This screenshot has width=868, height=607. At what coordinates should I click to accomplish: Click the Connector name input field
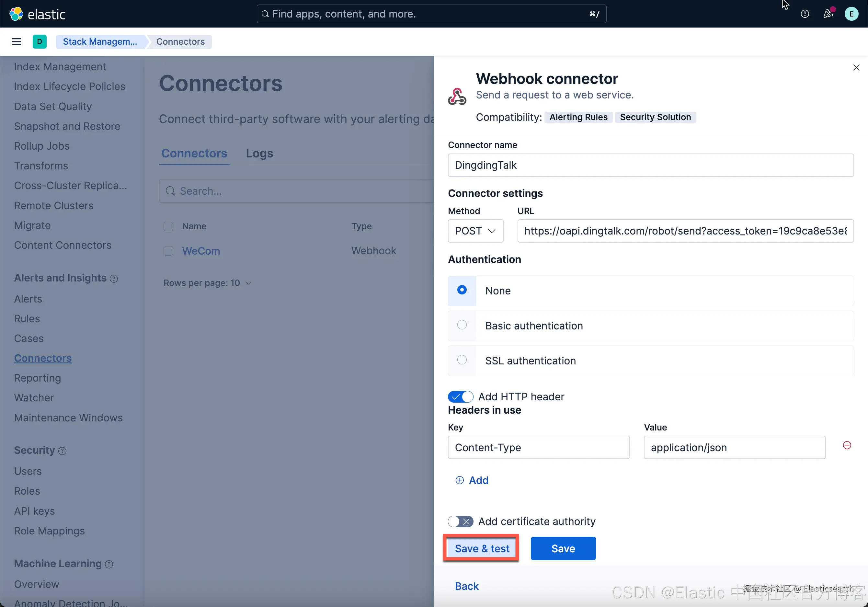[x=650, y=165]
